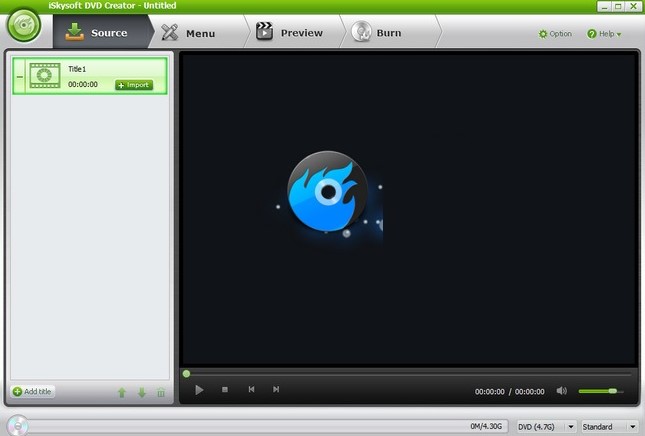Go to the Preview tab

point(293,32)
